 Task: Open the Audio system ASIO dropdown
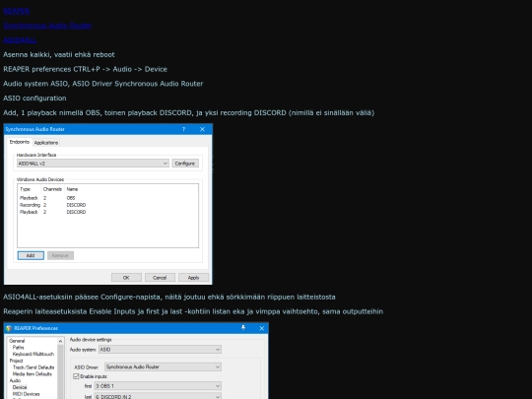click(160, 349)
